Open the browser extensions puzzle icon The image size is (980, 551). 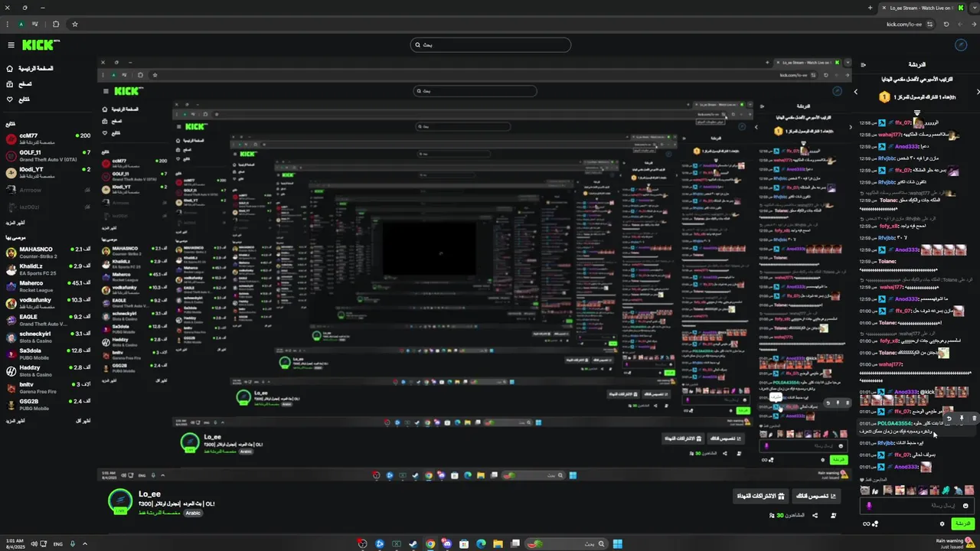click(x=56, y=24)
